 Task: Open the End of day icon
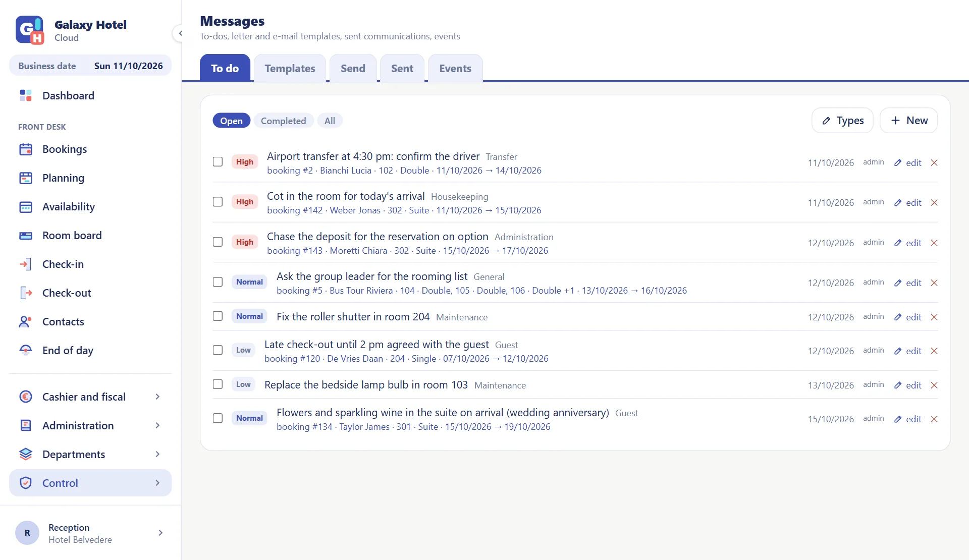tap(26, 350)
